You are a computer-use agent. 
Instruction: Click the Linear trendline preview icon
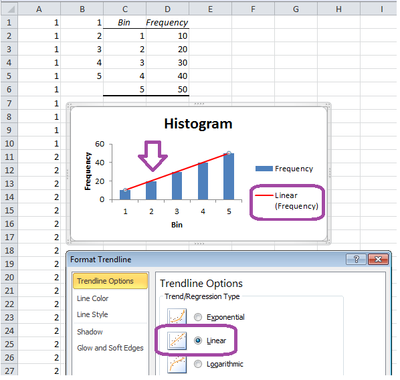[177, 340]
